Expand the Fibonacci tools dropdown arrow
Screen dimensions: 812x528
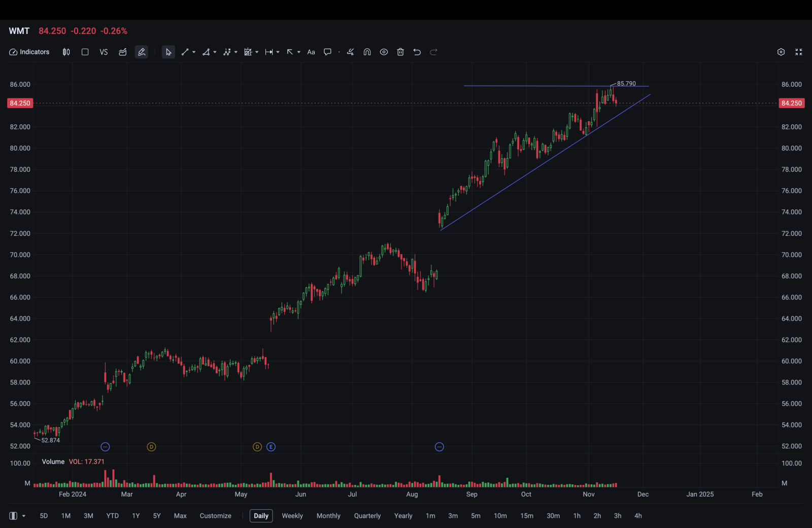pyautogui.click(x=257, y=52)
